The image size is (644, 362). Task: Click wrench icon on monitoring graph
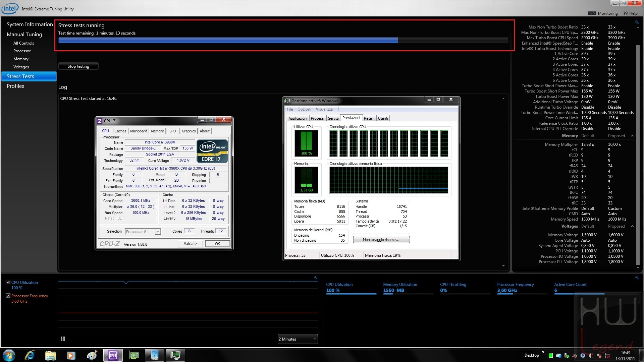pos(315,278)
